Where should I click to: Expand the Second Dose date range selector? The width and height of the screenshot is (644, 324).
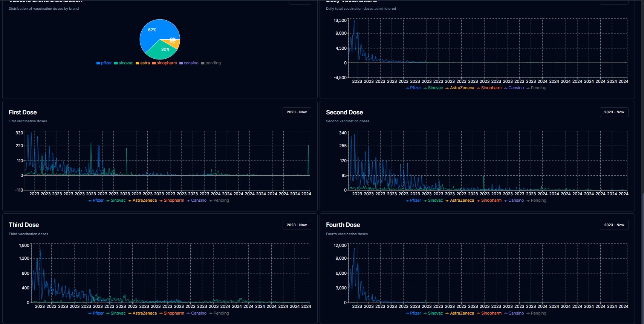[x=614, y=112]
